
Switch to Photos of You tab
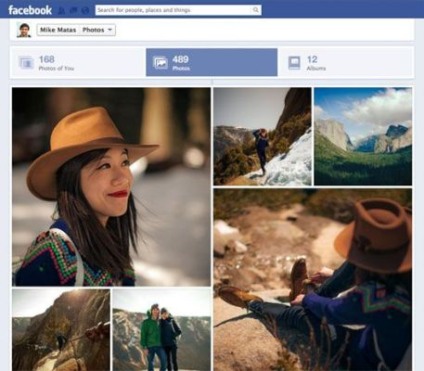[77, 63]
